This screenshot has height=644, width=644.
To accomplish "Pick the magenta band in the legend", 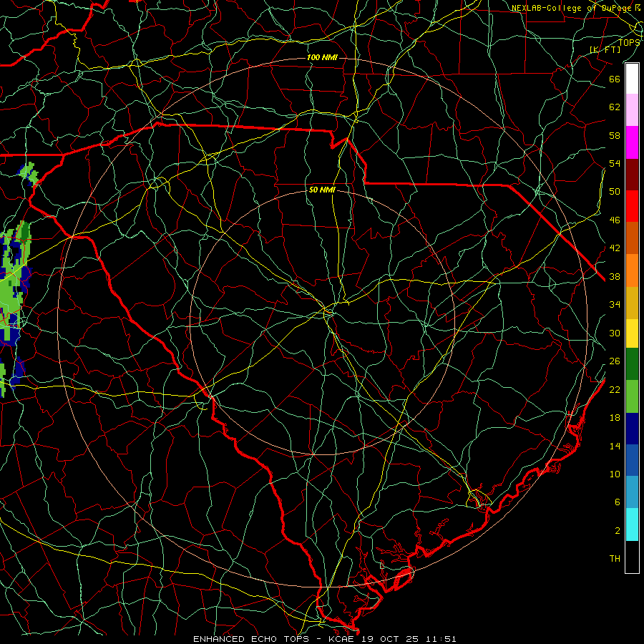I will [x=632, y=142].
